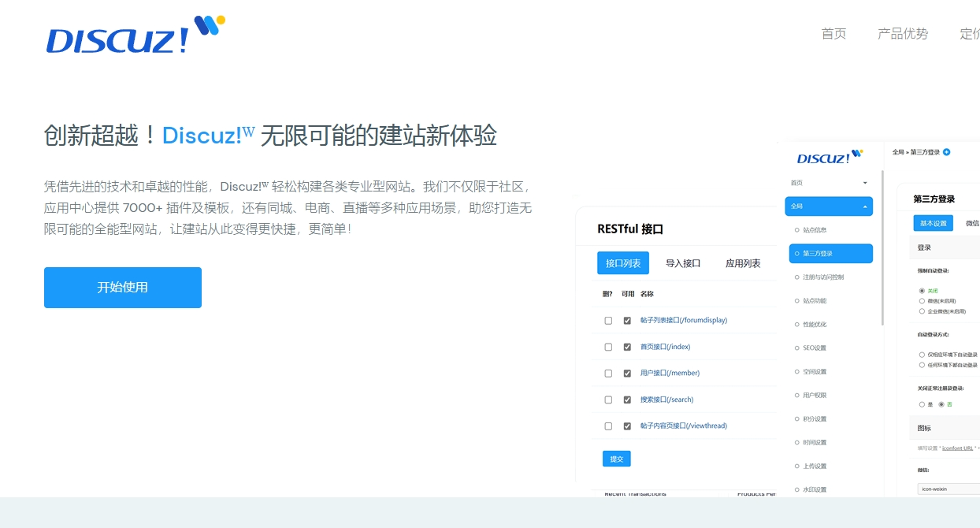This screenshot has height=528, width=980.
Task: Click the 开始使用 button
Action: point(123,288)
